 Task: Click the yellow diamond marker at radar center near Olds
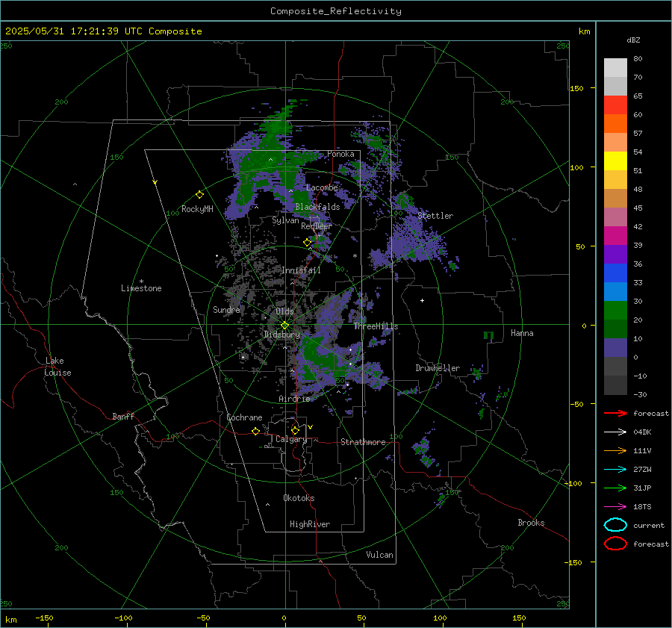pos(284,326)
